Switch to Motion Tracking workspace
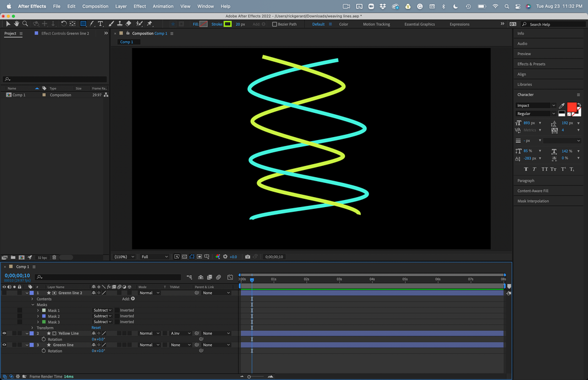 tap(376, 24)
